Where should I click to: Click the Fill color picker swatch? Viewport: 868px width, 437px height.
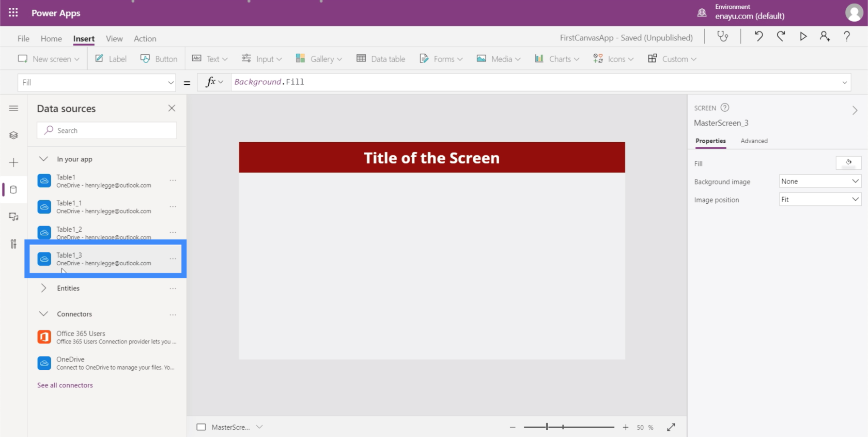tap(848, 163)
